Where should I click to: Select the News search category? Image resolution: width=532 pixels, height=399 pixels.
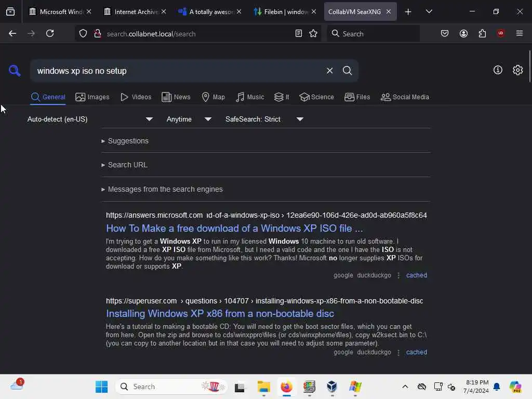(x=176, y=97)
